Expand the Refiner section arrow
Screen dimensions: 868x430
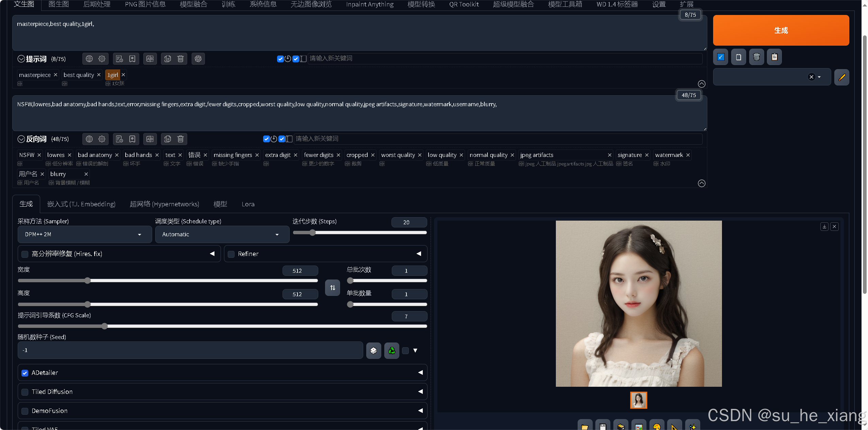pyautogui.click(x=419, y=254)
